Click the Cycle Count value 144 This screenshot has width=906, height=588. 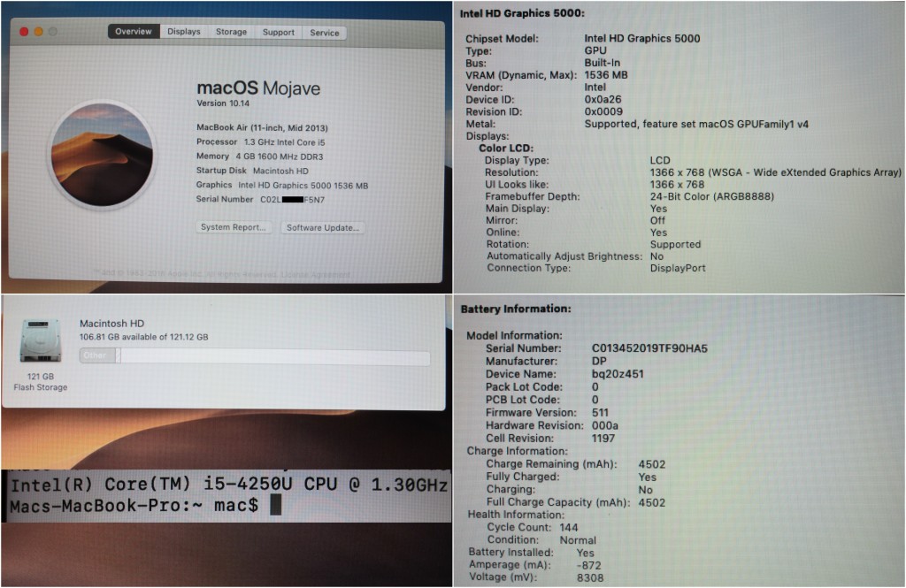coord(569,527)
